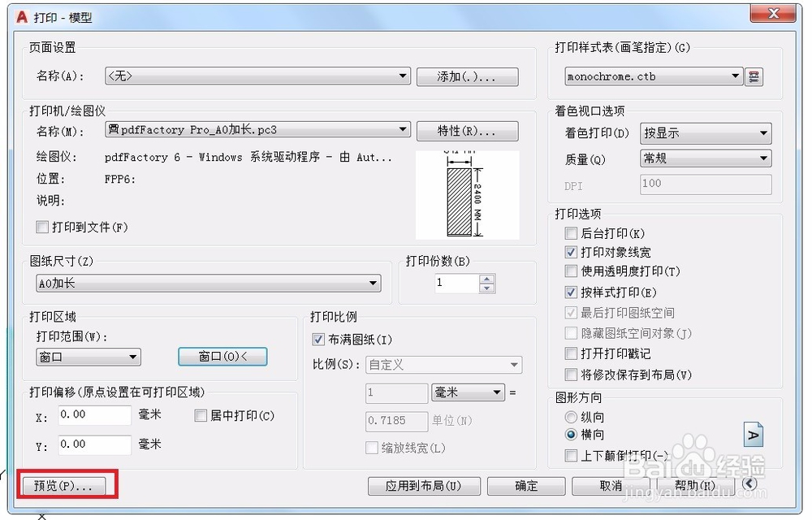Image resolution: width=812 pixels, height=520 pixels.
Task: Select Landscape orientation radio button
Action: click(571, 435)
